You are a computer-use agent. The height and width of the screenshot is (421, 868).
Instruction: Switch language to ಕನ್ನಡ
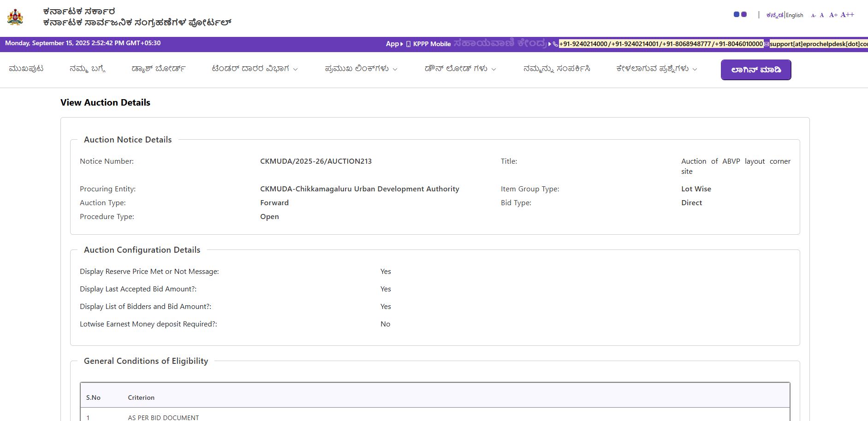[x=775, y=15]
